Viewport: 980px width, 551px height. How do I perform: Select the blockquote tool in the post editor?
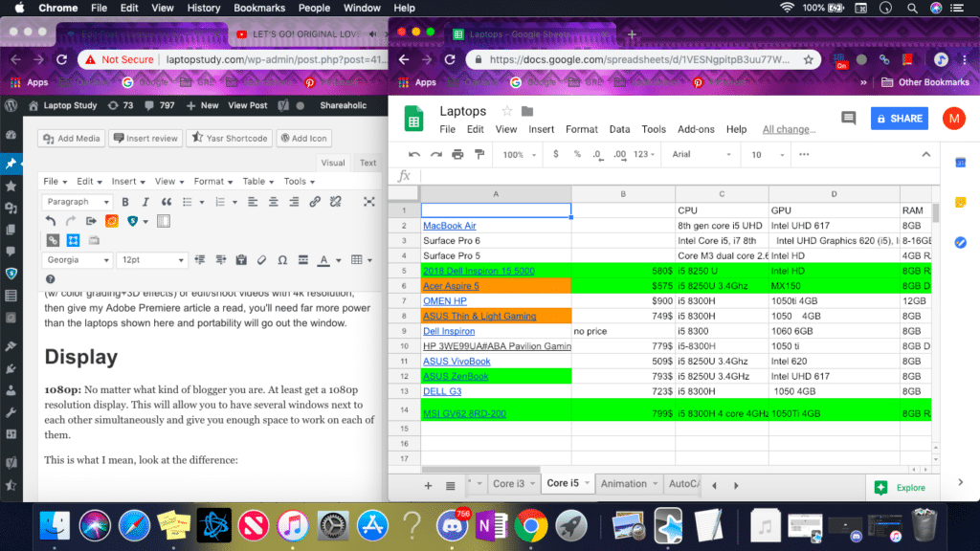pyautogui.click(x=168, y=202)
